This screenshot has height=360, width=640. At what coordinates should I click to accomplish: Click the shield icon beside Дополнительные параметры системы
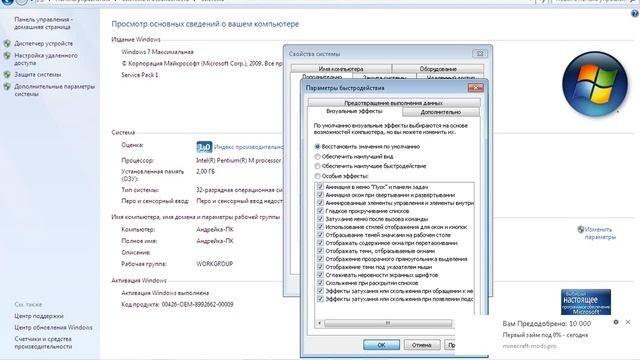[7, 87]
